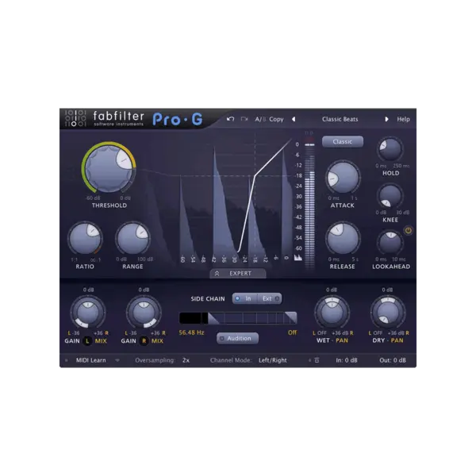Click the 0.0 peak readout above meter
Image resolution: width=476 pixels, height=476 pixels.
pos(309,133)
